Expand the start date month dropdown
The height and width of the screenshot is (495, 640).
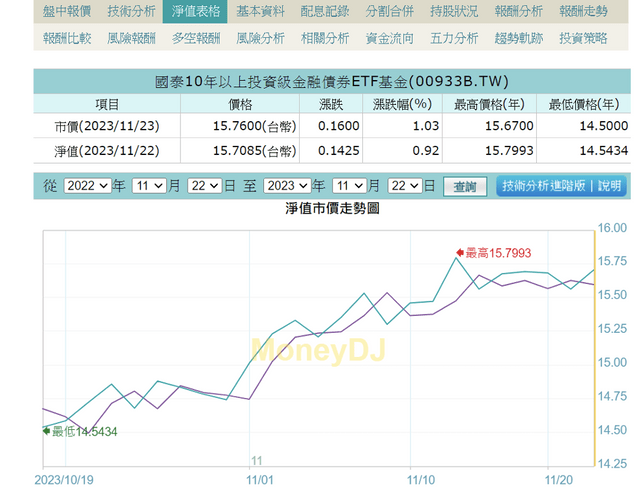click(x=149, y=186)
